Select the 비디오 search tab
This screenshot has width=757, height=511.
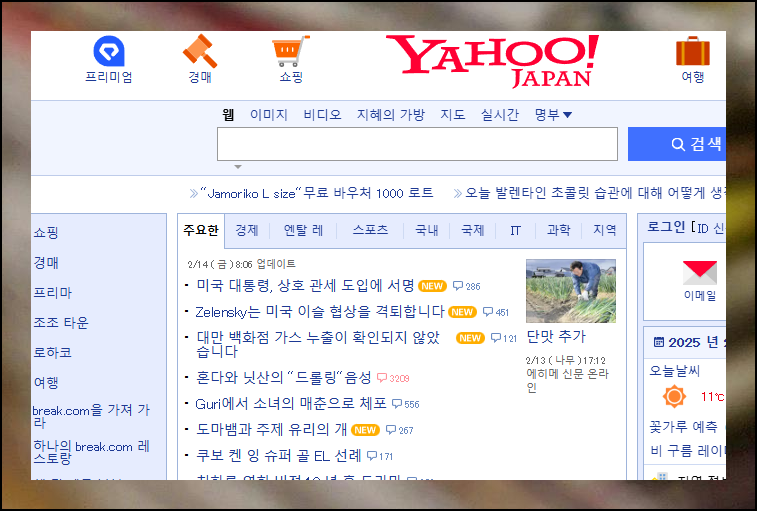click(x=322, y=114)
